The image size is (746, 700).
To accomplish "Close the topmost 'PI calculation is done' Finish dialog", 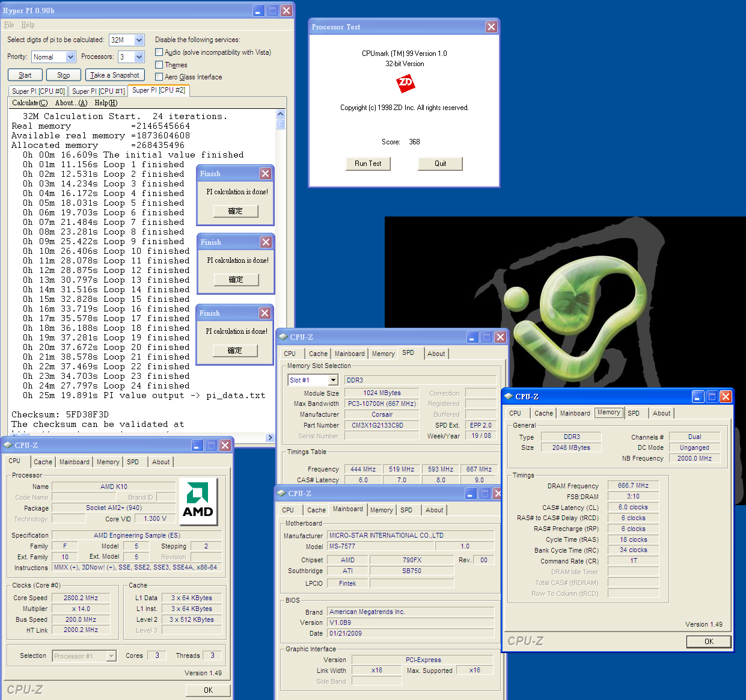I will point(265,174).
